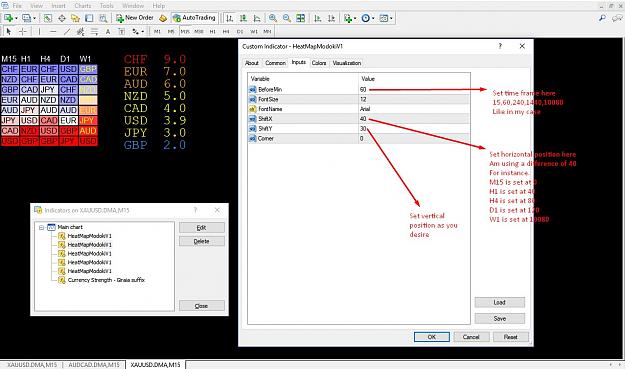Toggle the AutoTrading button
The height and width of the screenshot is (369, 625).
195,18
